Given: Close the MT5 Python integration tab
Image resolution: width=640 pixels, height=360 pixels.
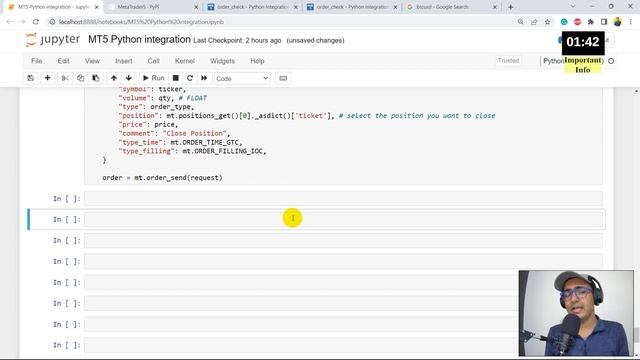Looking at the screenshot, I should tap(97, 7).
